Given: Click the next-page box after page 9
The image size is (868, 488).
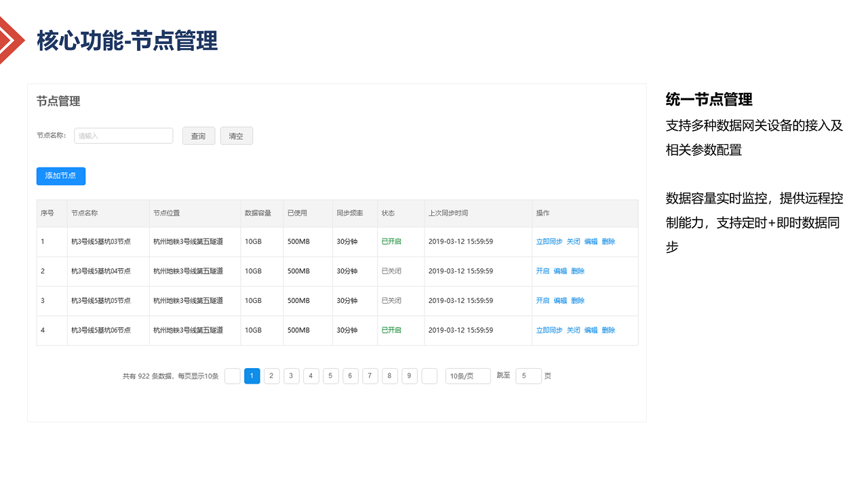Looking at the screenshot, I should coord(429,376).
